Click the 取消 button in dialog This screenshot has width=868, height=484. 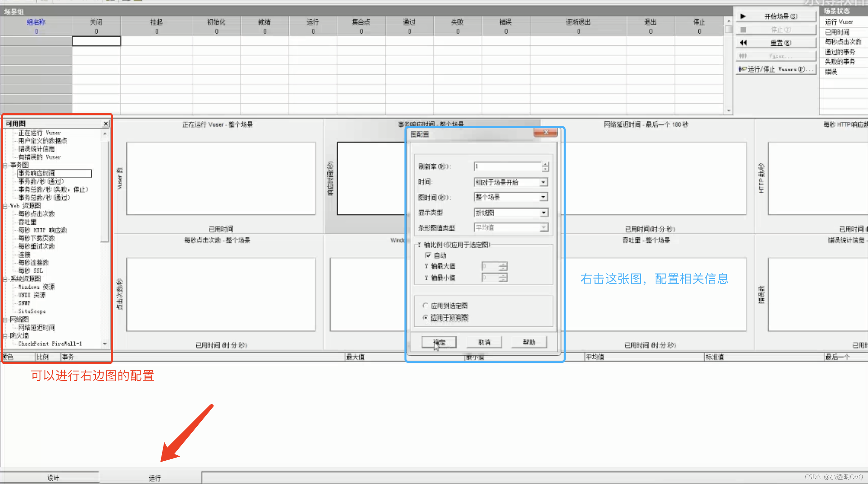coord(484,342)
